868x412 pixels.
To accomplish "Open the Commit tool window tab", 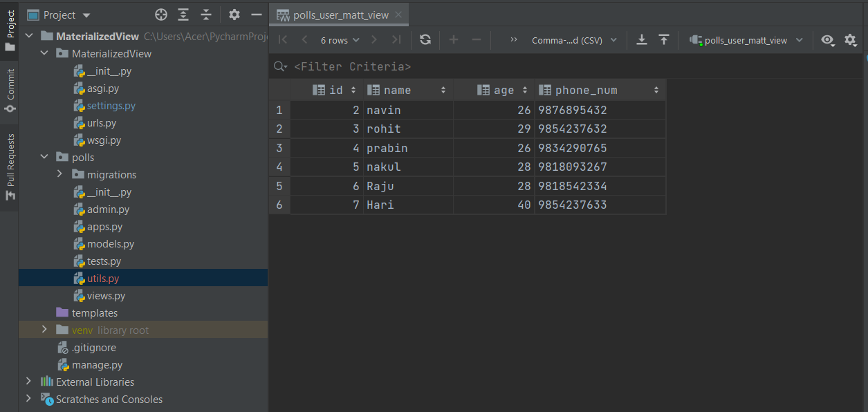I will 10,90.
